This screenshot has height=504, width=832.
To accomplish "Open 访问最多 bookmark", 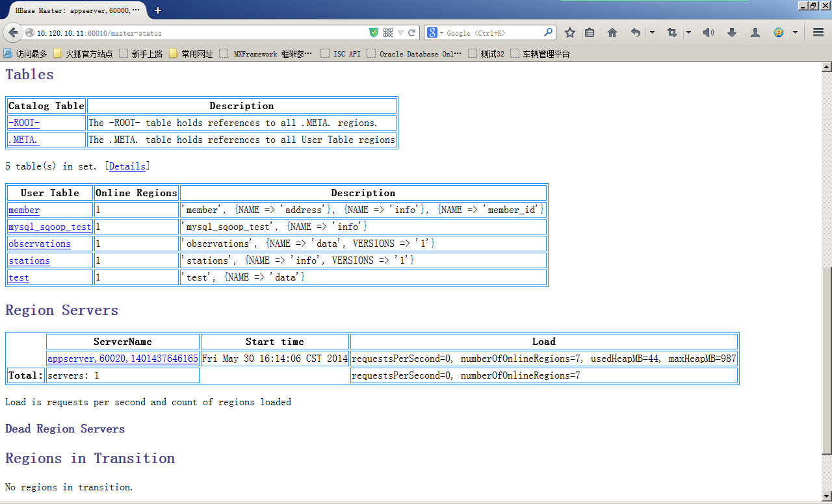I will tap(25, 54).
